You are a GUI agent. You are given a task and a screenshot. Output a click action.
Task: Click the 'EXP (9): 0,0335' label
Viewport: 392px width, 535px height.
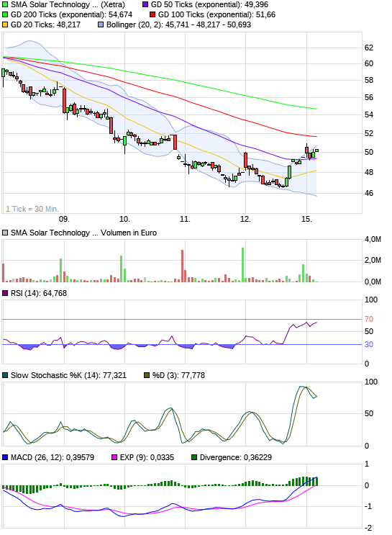click(x=147, y=457)
